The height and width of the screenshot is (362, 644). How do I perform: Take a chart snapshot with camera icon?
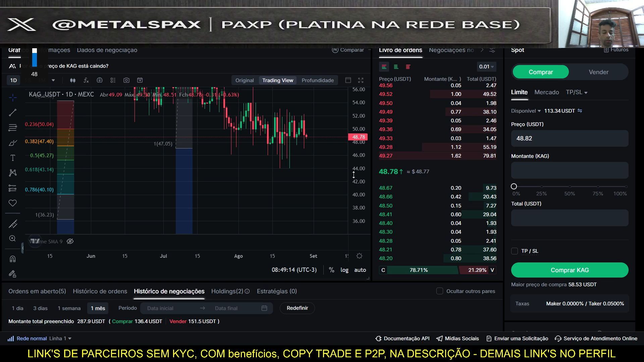(x=126, y=80)
